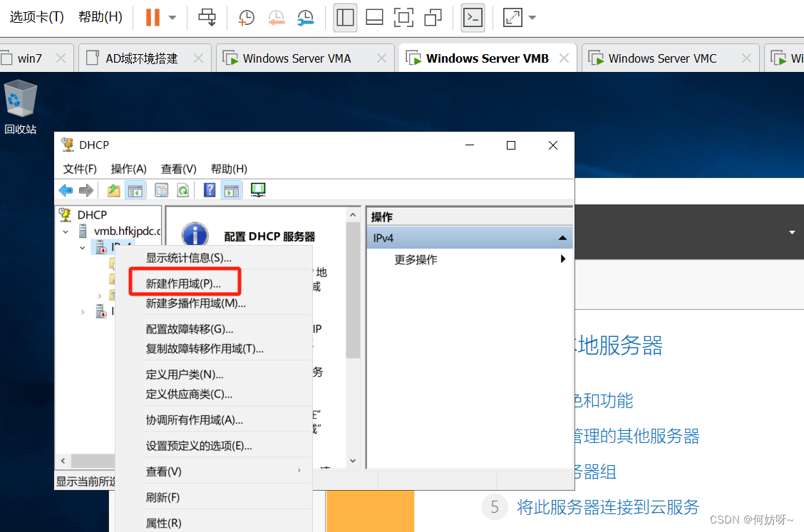Image resolution: width=804 pixels, height=532 pixels.
Task: Select the vmb.hfkjpdc server tree node
Action: click(120, 231)
